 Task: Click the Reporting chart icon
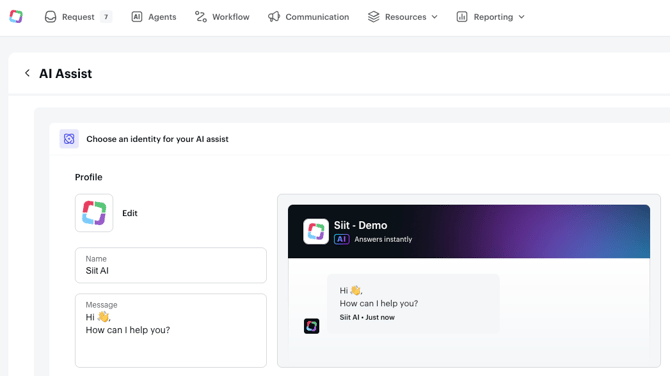462,17
